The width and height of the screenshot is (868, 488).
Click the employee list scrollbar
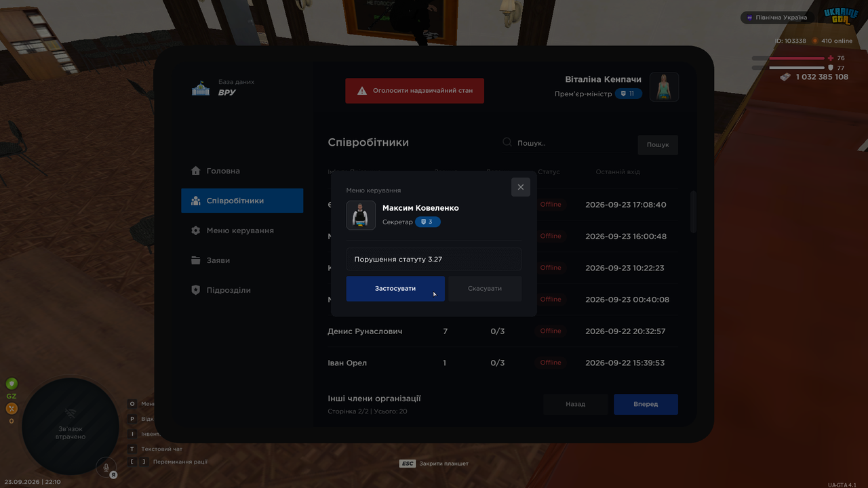click(x=693, y=212)
